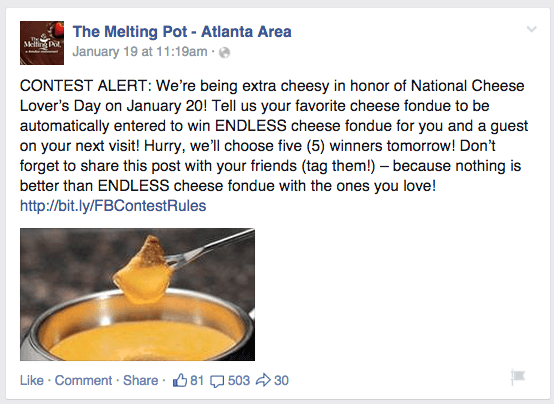
Task: Click the Share action link
Action: [141, 380]
